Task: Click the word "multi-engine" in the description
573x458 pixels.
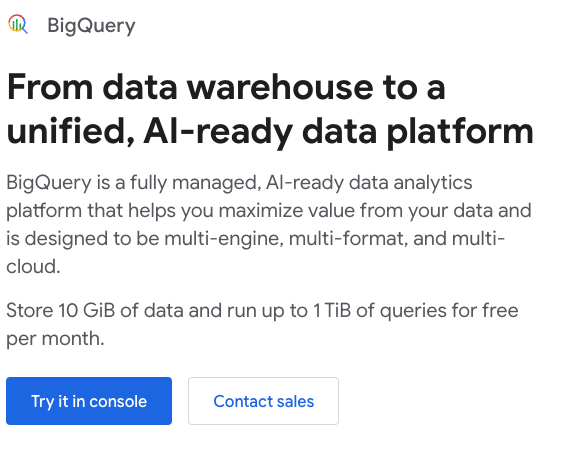Action: (223, 239)
